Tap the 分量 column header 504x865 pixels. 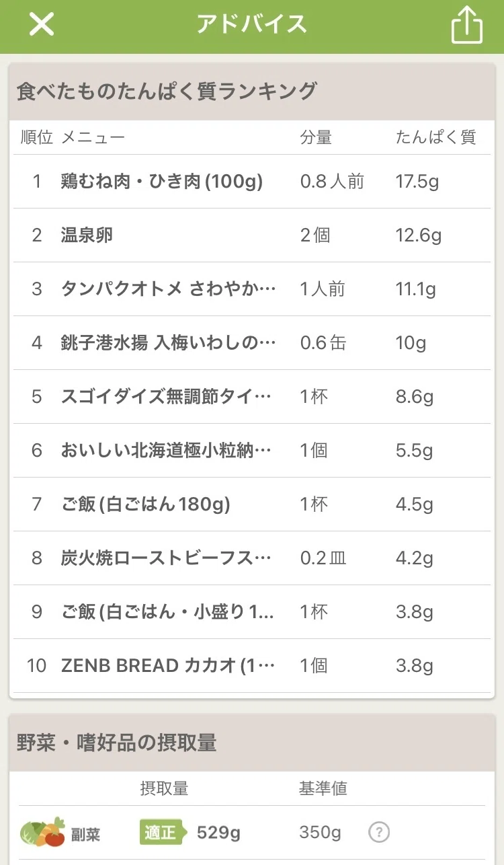(x=316, y=137)
